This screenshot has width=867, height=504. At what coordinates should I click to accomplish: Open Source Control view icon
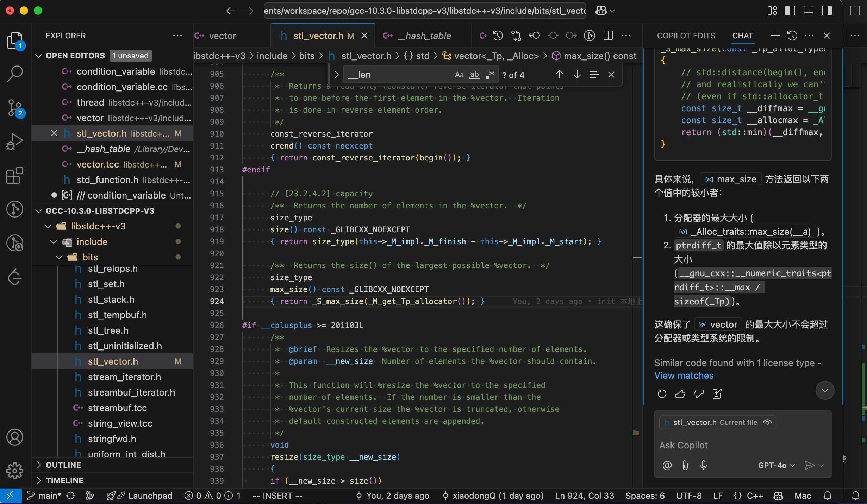15,108
